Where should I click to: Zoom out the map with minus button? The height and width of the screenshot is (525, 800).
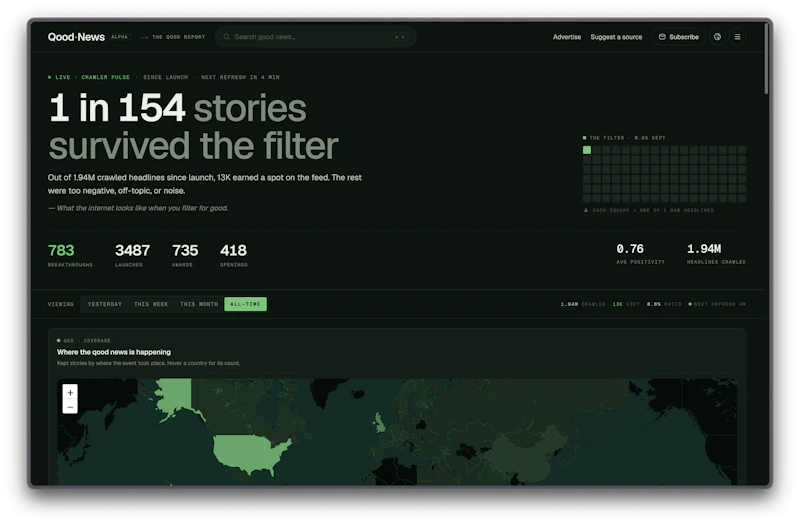(70, 407)
